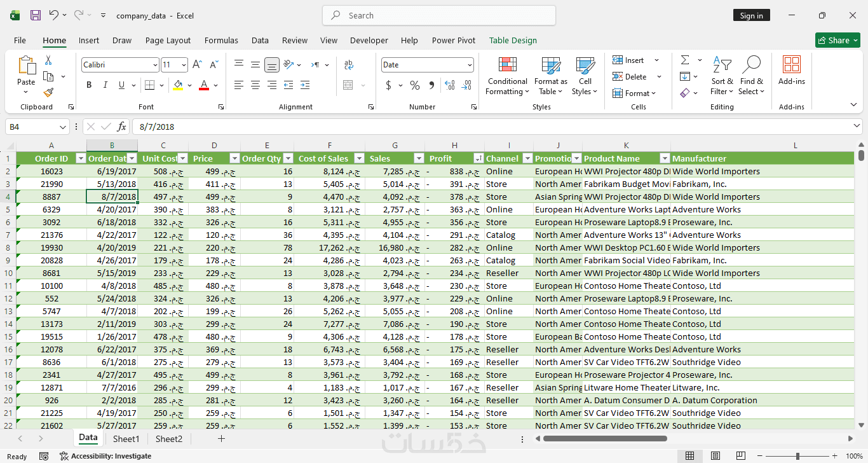
Task: Toggle Top Align vertical alignment
Action: point(239,65)
